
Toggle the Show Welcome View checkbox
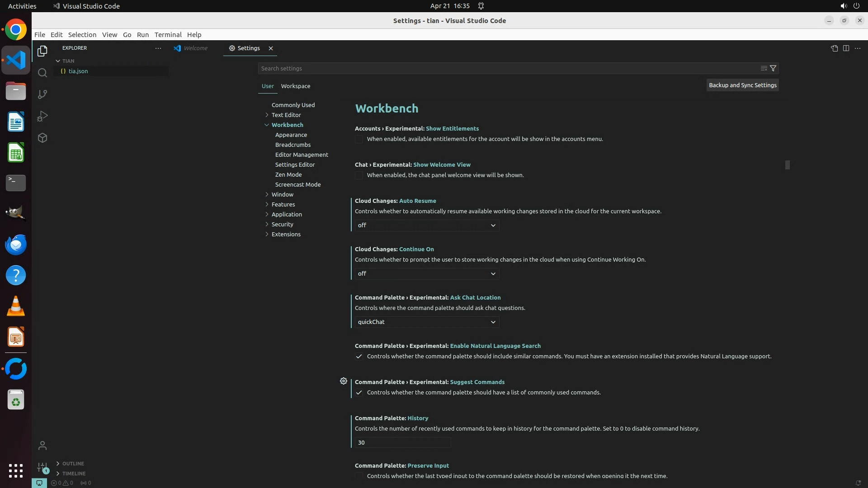click(359, 175)
